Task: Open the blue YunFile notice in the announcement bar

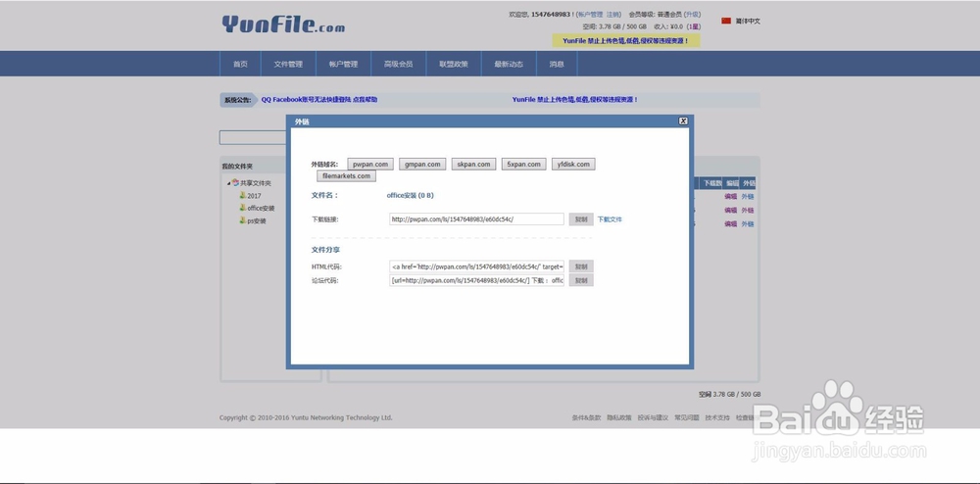Action: 575,99
